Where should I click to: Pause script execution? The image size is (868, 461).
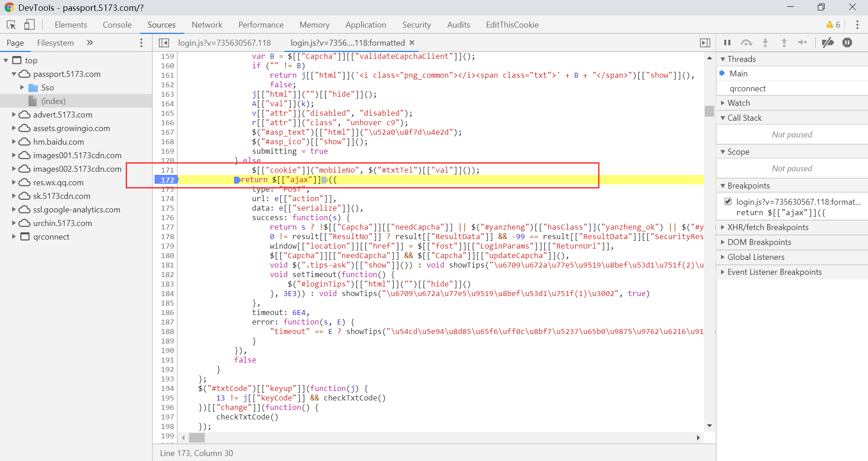coord(727,42)
